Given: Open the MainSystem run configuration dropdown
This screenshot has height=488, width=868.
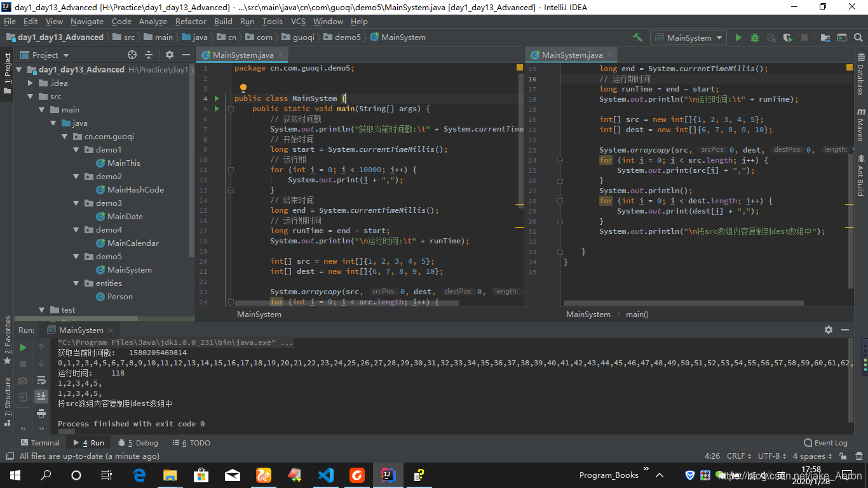Looking at the screenshot, I should click(689, 37).
